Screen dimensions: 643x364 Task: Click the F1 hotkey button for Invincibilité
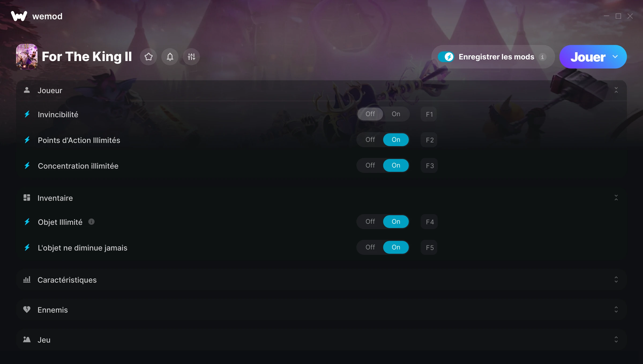click(x=429, y=114)
